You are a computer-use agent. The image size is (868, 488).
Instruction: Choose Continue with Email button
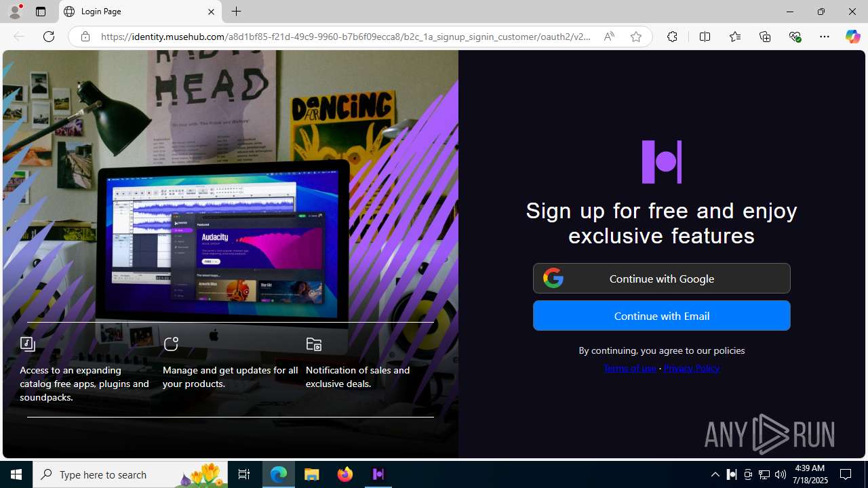[x=661, y=316]
